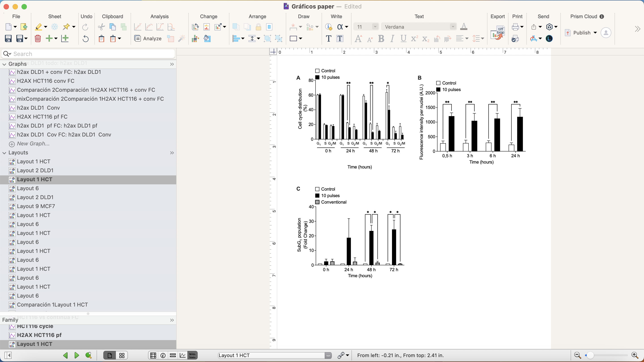Image resolution: width=644 pixels, height=362 pixels.
Task: Switch to gallery grid view mode
Action: [122, 355]
